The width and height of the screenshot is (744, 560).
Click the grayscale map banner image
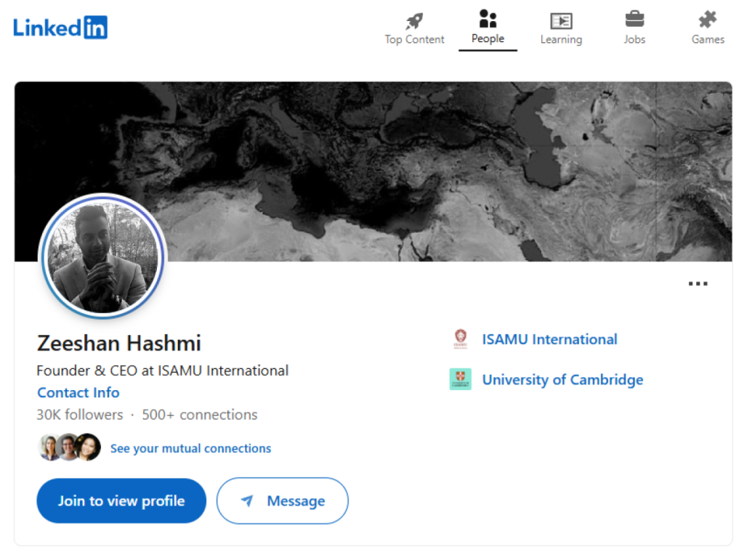[436, 167]
